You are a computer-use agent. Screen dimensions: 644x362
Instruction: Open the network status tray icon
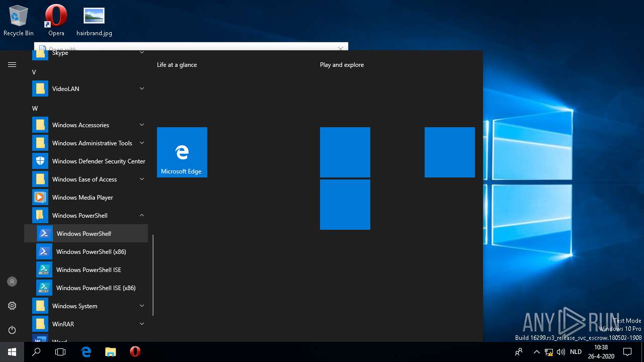tap(549, 352)
